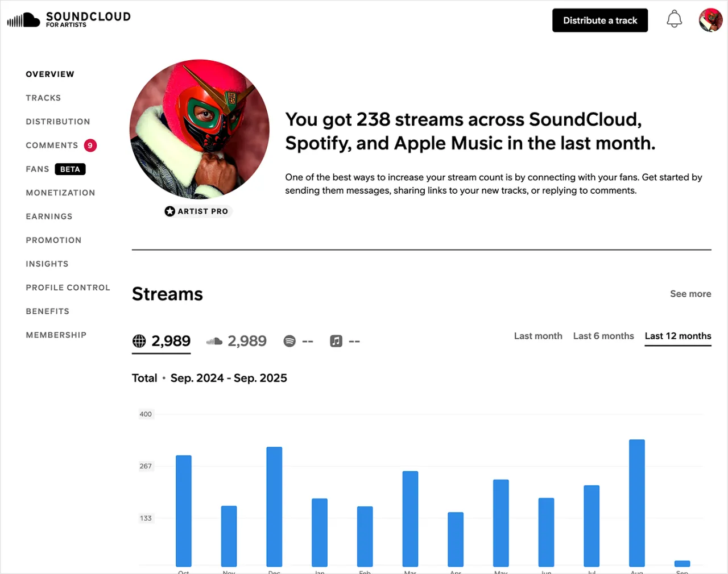Expand Earnings from the sidebar
728x574 pixels.
point(49,217)
